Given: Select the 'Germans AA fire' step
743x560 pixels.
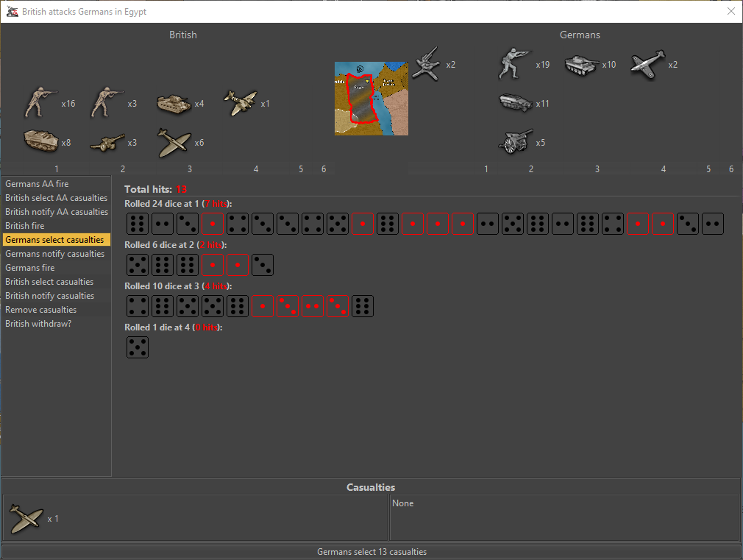Looking at the screenshot, I should click(x=37, y=184).
